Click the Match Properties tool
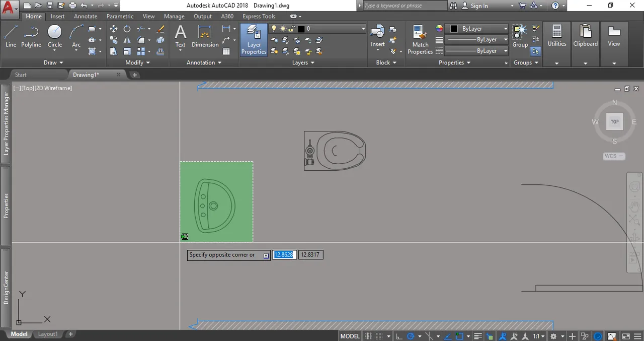The image size is (644, 341). pyautogui.click(x=420, y=40)
